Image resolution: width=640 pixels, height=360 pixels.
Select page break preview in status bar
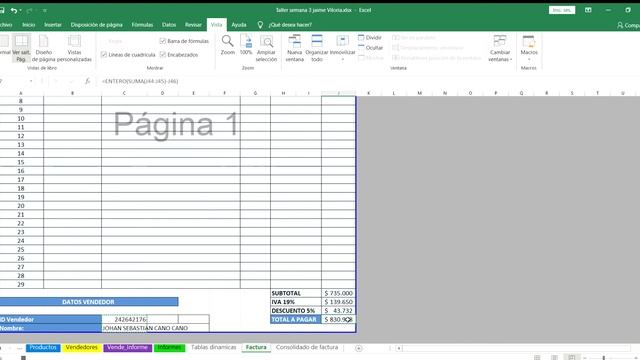[x=572, y=358]
